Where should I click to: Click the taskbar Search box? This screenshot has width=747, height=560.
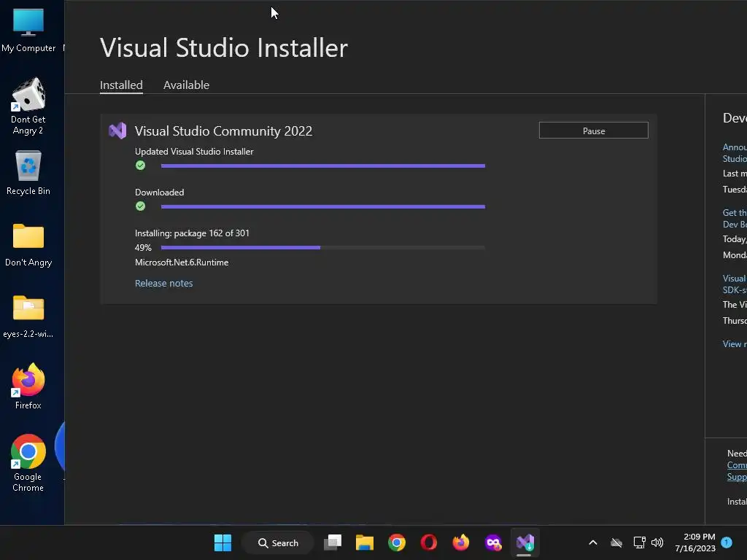(x=278, y=542)
